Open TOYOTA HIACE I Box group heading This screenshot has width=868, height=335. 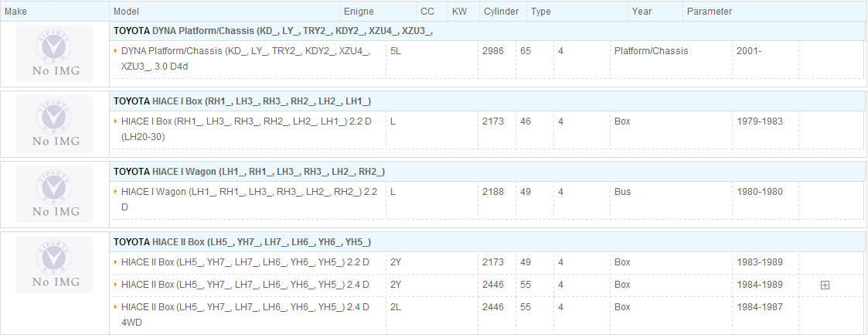pyautogui.click(x=242, y=101)
